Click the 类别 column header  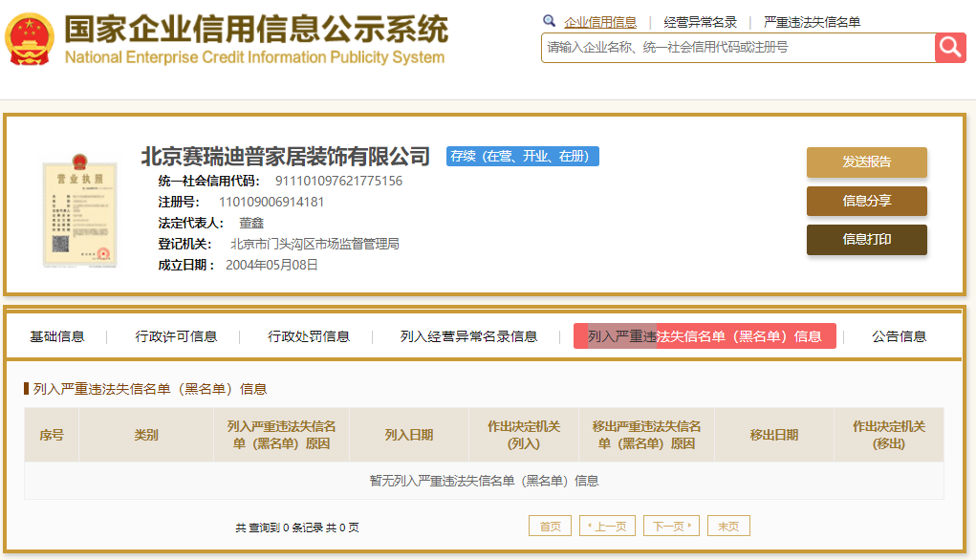(146, 435)
